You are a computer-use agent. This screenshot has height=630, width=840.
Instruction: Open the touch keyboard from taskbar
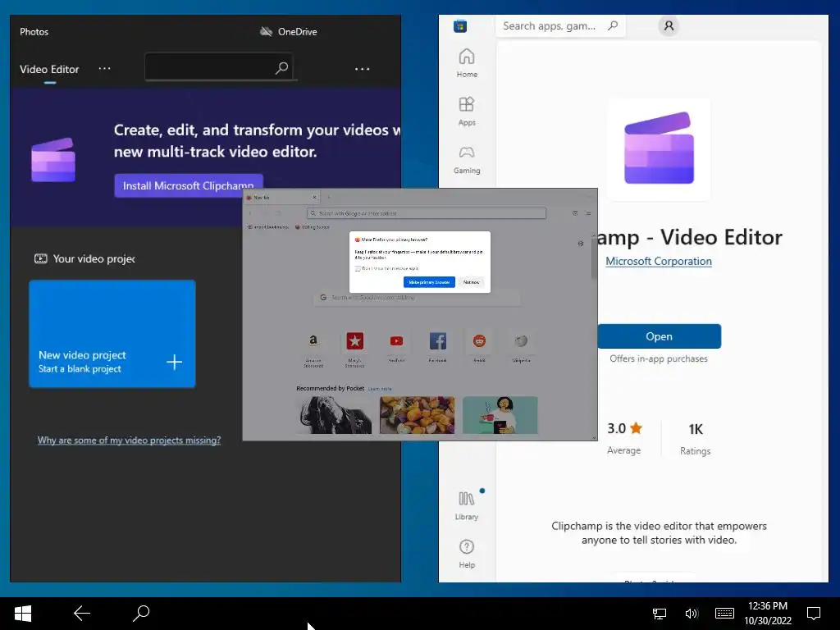click(724, 614)
